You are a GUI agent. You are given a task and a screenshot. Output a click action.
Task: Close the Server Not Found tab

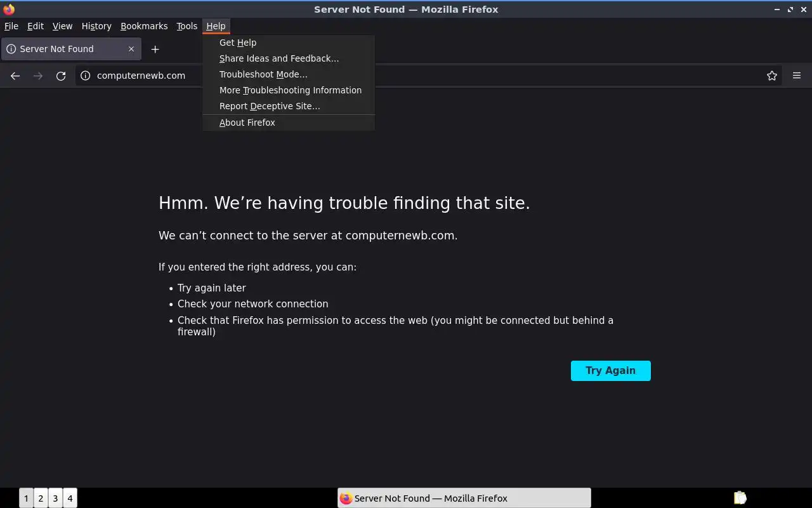(x=131, y=49)
